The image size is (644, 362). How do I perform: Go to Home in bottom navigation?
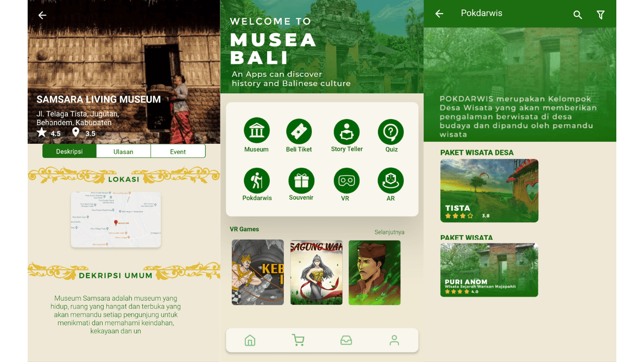pyautogui.click(x=250, y=340)
